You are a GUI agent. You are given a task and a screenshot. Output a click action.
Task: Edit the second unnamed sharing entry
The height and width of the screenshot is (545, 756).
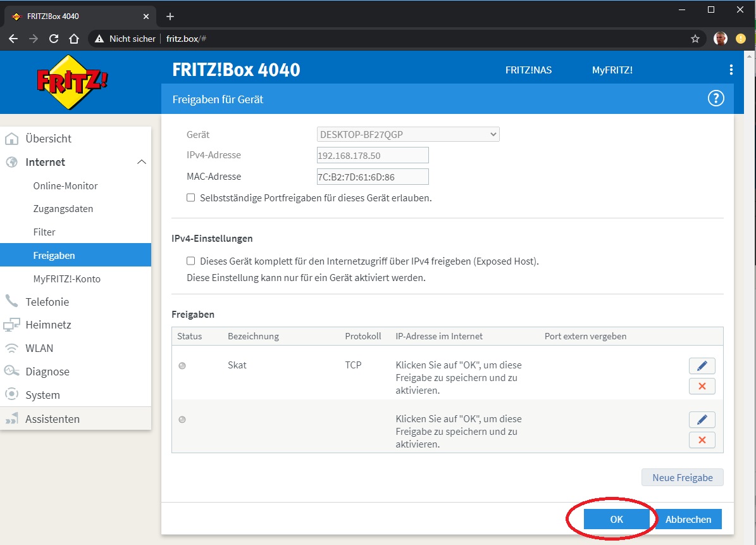(x=702, y=420)
